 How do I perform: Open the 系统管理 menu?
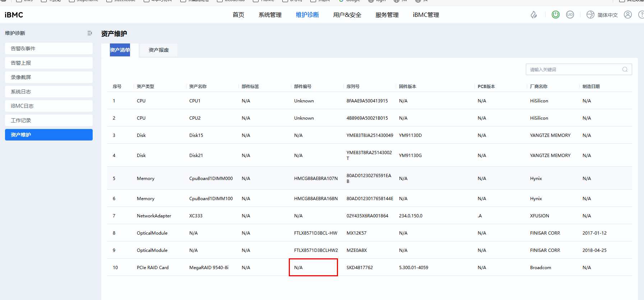point(270,15)
